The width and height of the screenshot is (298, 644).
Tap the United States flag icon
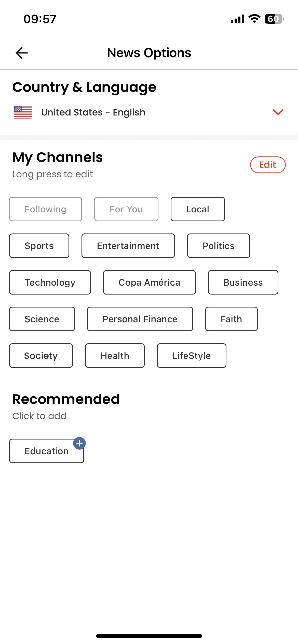(23, 112)
